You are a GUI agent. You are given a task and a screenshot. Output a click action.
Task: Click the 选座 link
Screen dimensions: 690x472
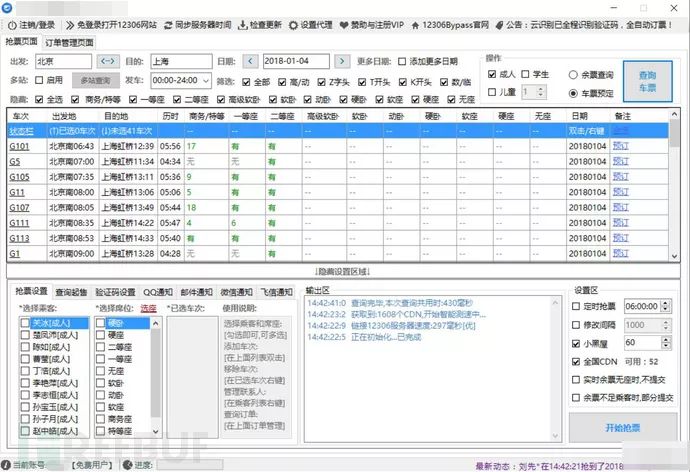148,308
